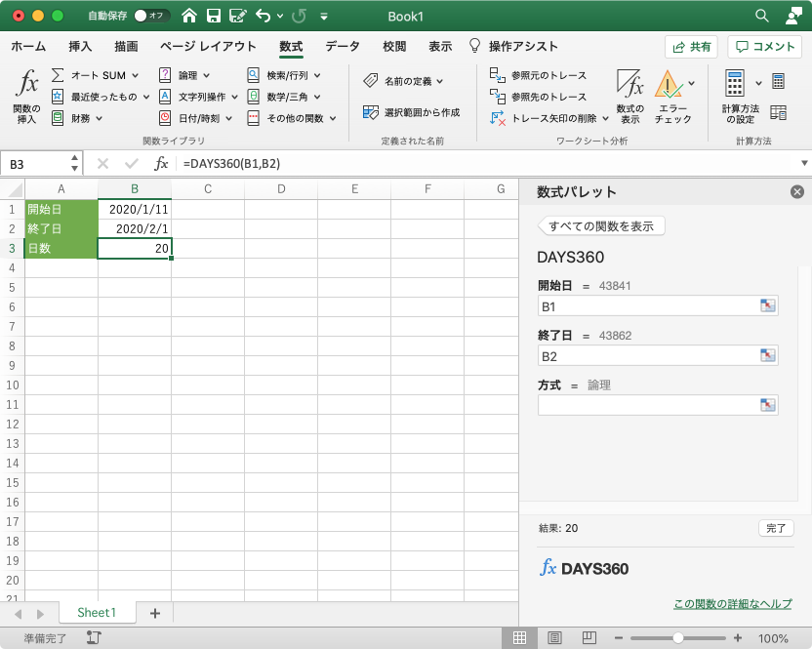Open the Financial (財務) functions icon
The image size is (812, 649).
[58, 118]
